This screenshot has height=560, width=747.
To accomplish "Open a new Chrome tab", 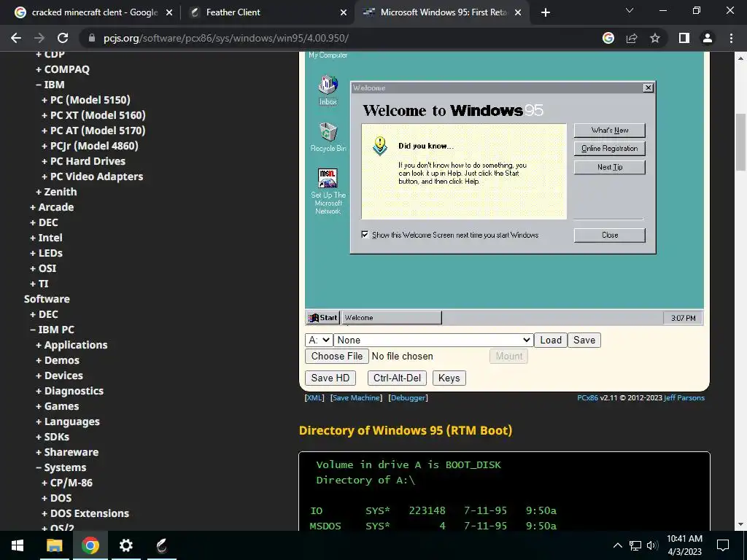I will [546, 12].
